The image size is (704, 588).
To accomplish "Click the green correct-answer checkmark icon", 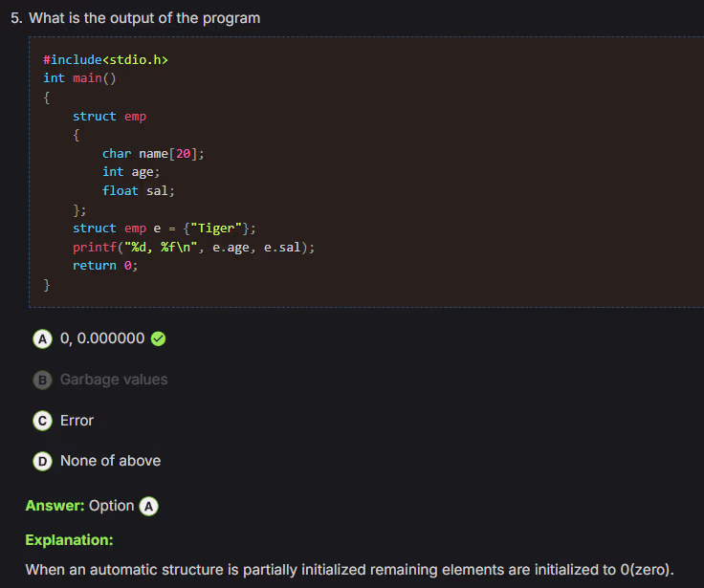I will (159, 338).
